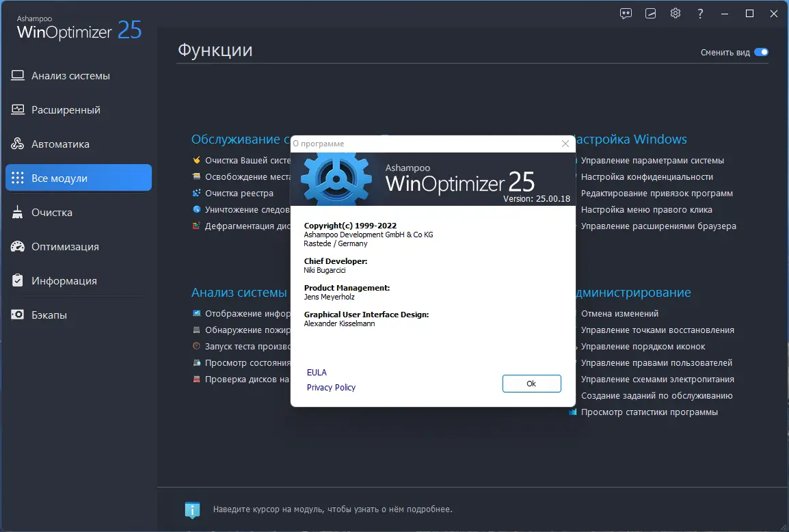Screen dimensions: 789x532
Task: Close the О программе dialog
Action: coord(565,144)
